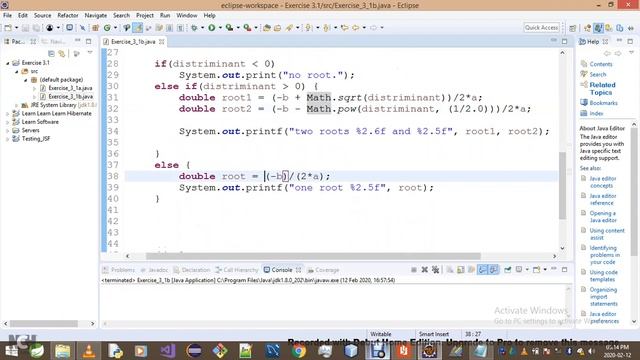The width and height of the screenshot is (640, 360).
Task: Click the Save disk icon in toolbar
Action: pos(25,28)
